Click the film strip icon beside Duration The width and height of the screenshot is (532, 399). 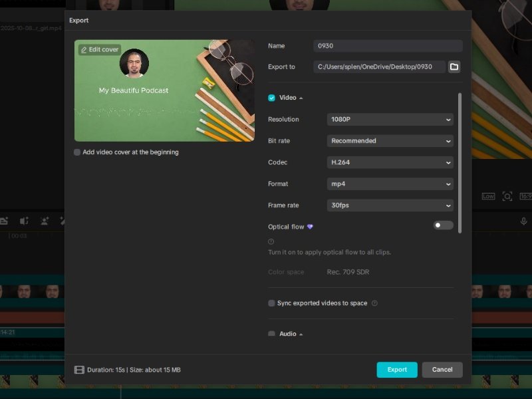point(79,370)
